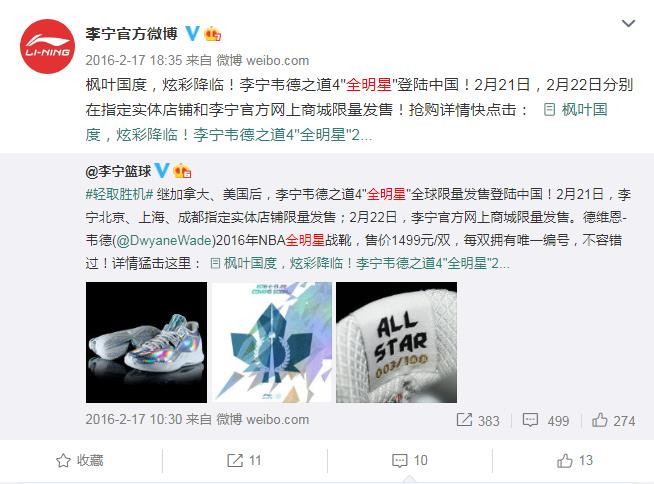Click the repost icon showing 383

click(x=478, y=420)
